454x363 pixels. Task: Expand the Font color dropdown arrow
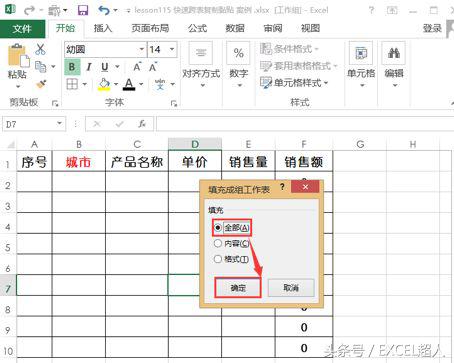click(141, 84)
